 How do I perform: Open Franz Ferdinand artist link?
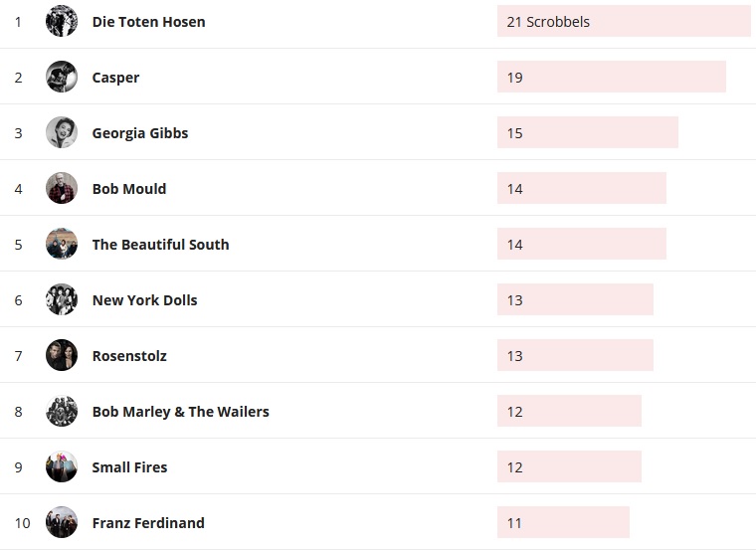pyautogui.click(x=147, y=523)
